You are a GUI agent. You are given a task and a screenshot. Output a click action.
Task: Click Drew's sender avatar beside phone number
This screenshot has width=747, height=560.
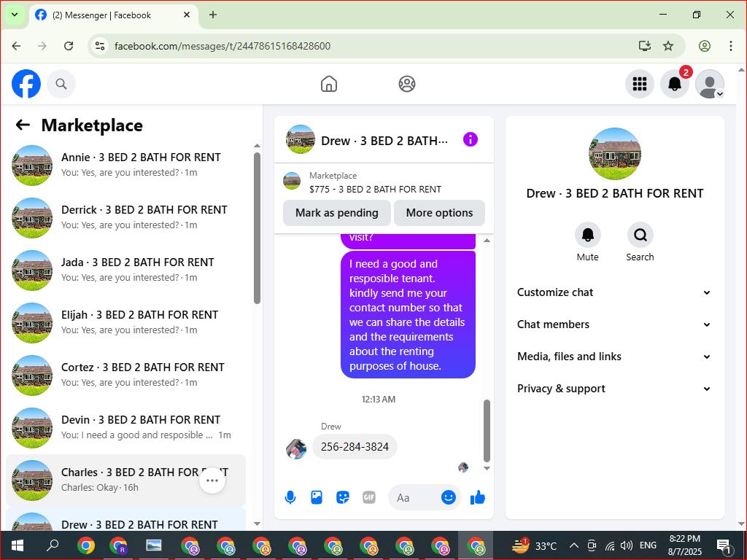coord(296,448)
